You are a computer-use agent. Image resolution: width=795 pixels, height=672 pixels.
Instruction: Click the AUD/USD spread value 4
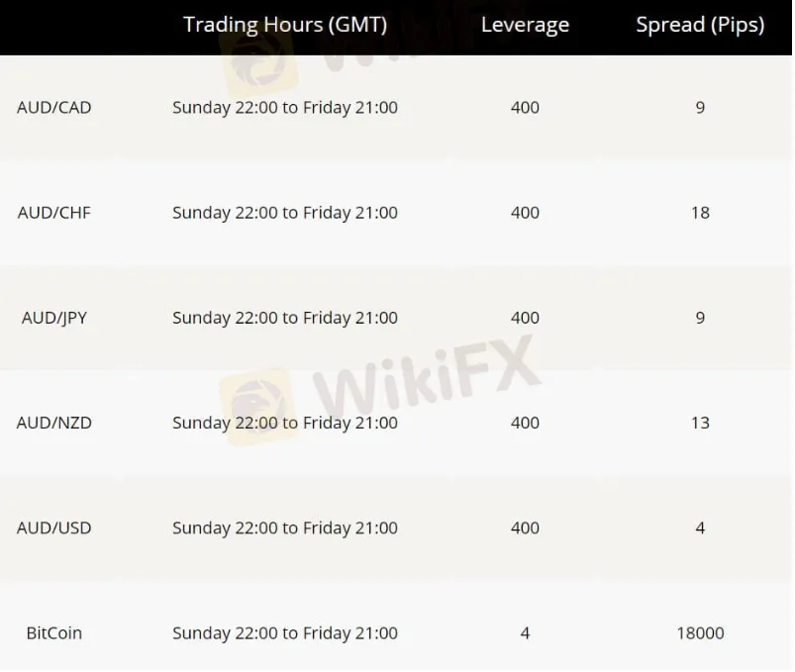[700, 528]
